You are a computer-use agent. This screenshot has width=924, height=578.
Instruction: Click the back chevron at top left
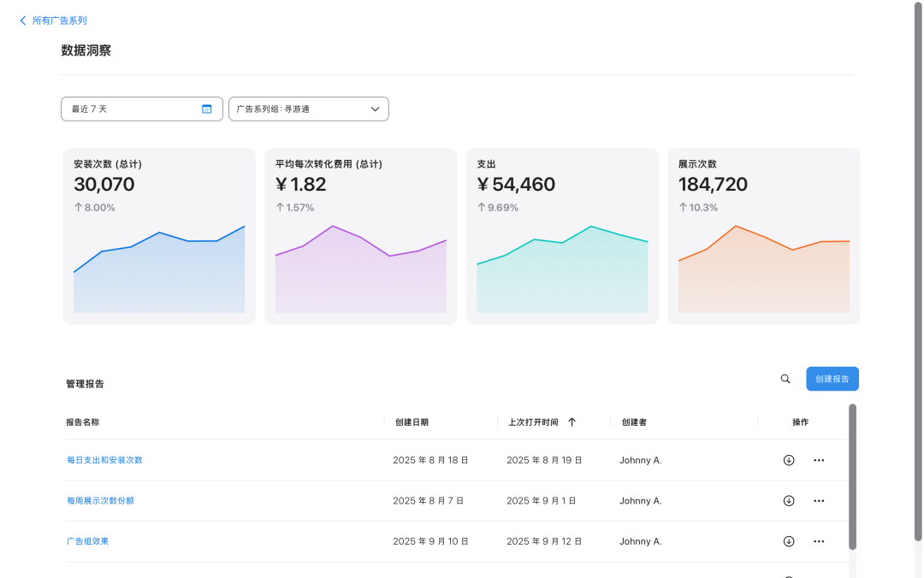point(23,21)
